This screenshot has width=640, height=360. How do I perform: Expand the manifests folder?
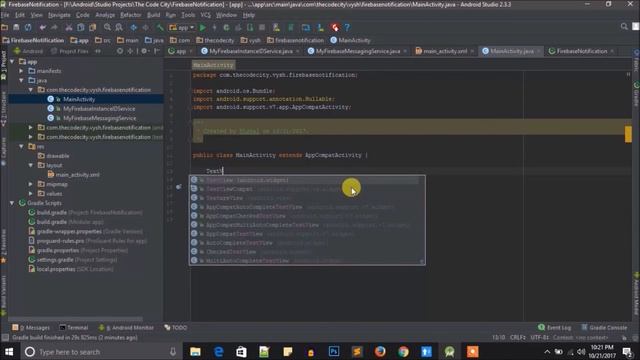[21, 71]
